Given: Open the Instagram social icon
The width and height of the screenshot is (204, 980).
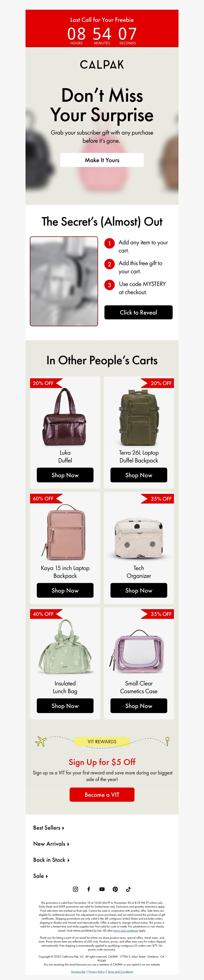Looking at the screenshot, I should point(75,889).
